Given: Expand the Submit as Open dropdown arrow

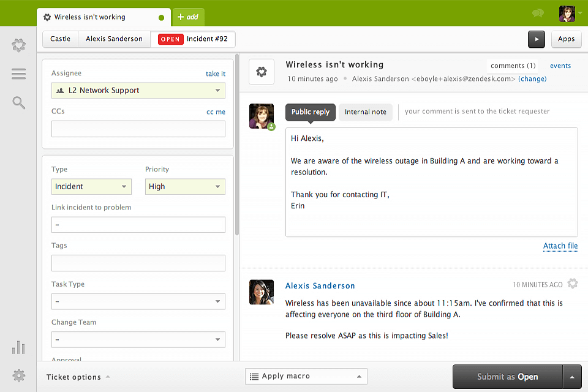Looking at the screenshot, I should [x=572, y=377].
